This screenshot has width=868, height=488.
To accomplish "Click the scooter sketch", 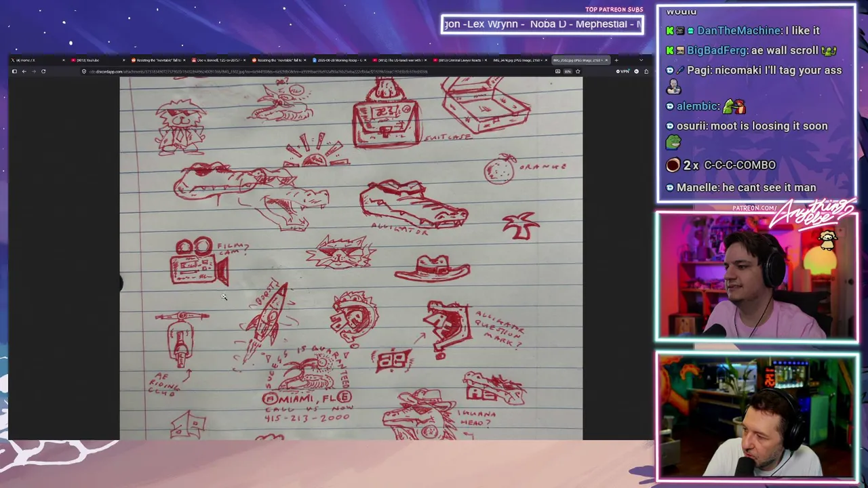I will [182, 339].
